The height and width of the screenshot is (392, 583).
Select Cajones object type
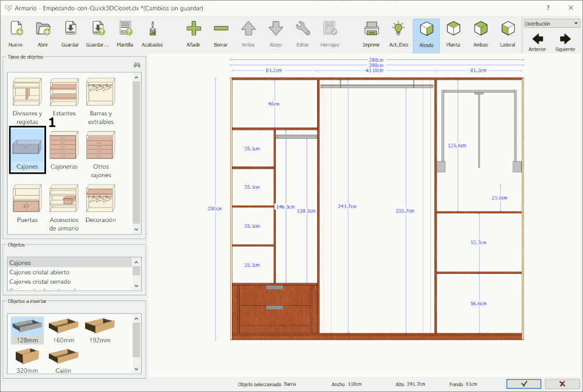(27, 150)
